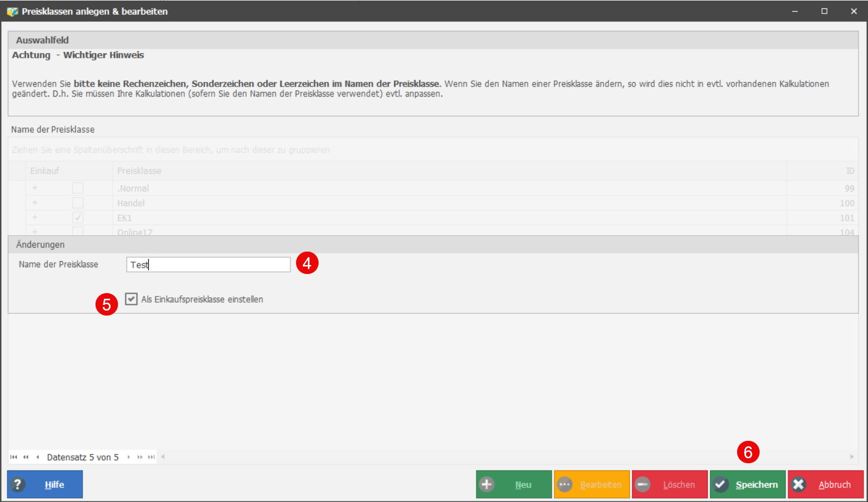
Task: Click the Hilfe button
Action: coord(45,484)
